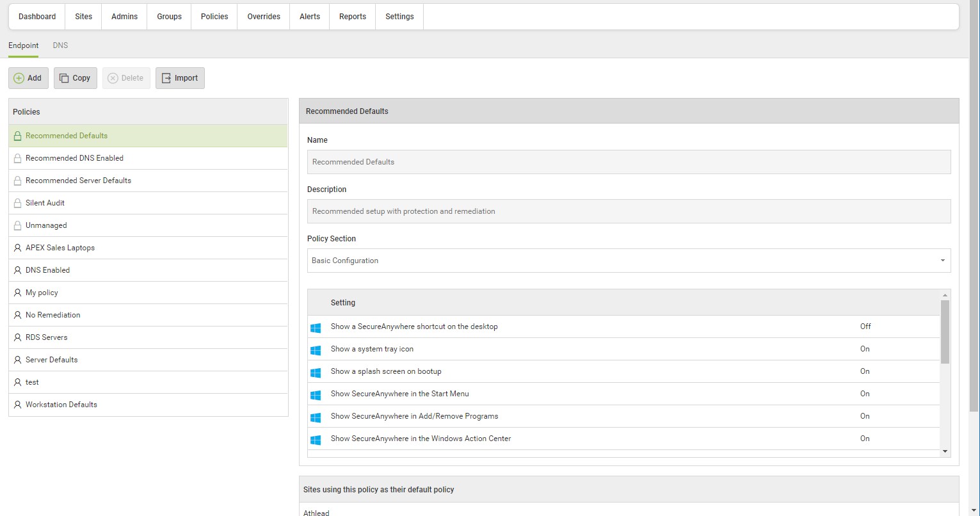
Task: Click the settings list scroll-down arrow
Action: click(945, 451)
